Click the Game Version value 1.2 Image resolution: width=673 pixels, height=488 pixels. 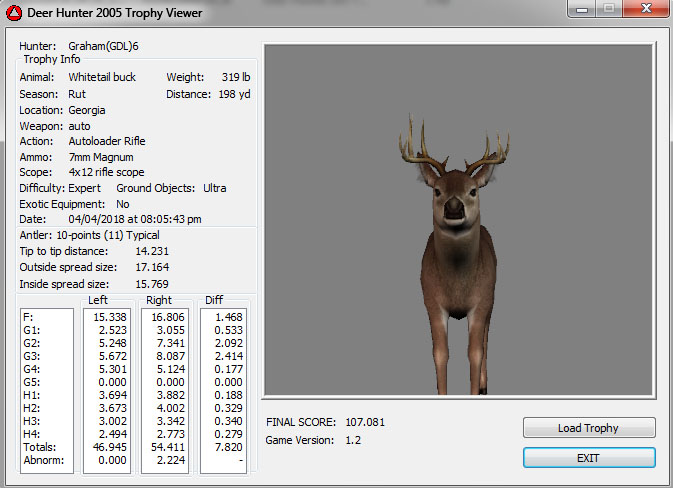(x=354, y=440)
